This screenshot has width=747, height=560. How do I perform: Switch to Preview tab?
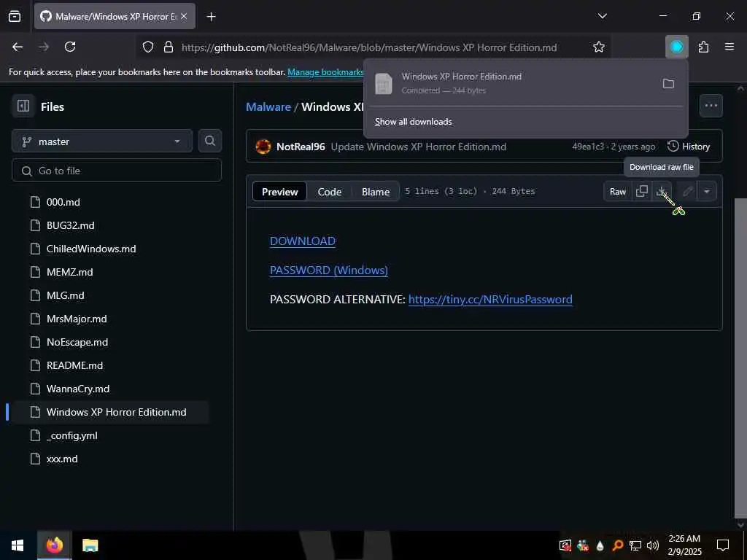tap(279, 192)
